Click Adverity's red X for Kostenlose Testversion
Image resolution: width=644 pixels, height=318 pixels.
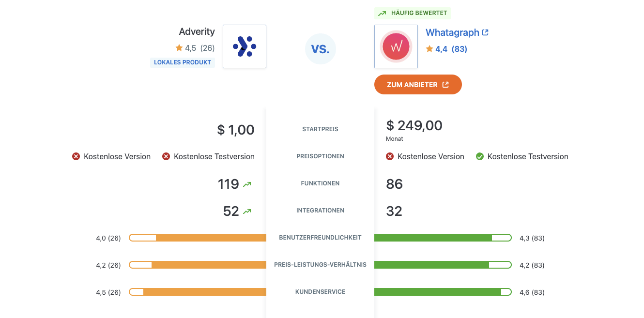[x=166, y=156]
